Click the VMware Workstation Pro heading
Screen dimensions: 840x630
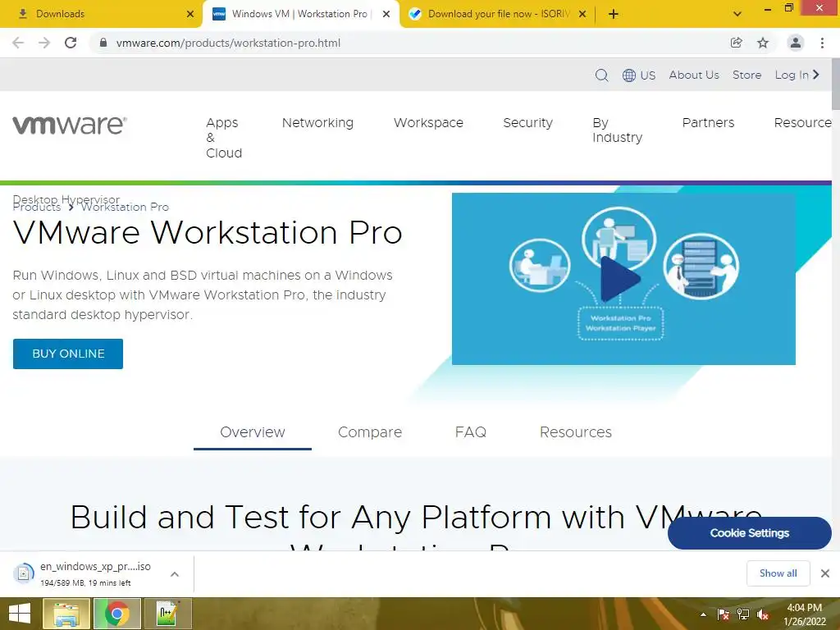[x=208, y=232]
